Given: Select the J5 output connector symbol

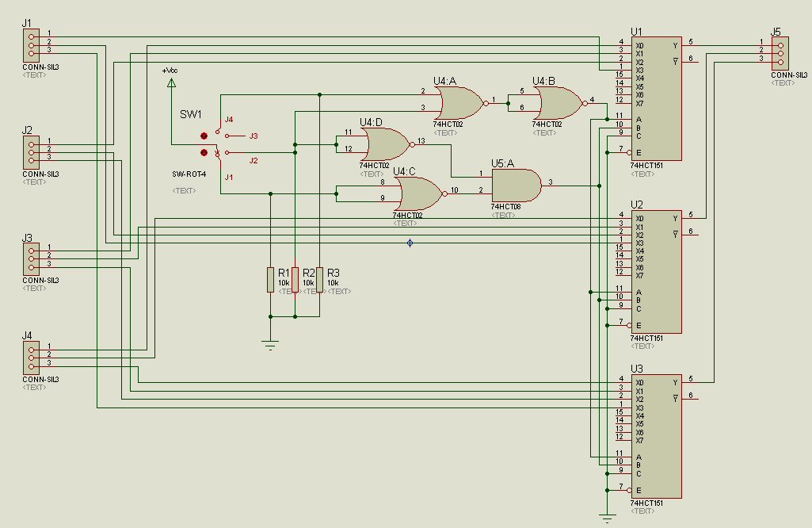Looking at the screenshot, I should click(x=780, y=53).
